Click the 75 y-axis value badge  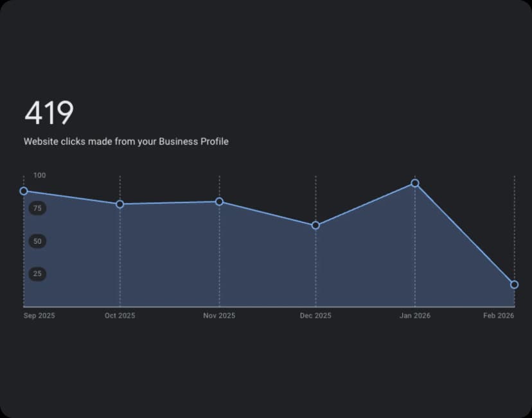[37, 208]
